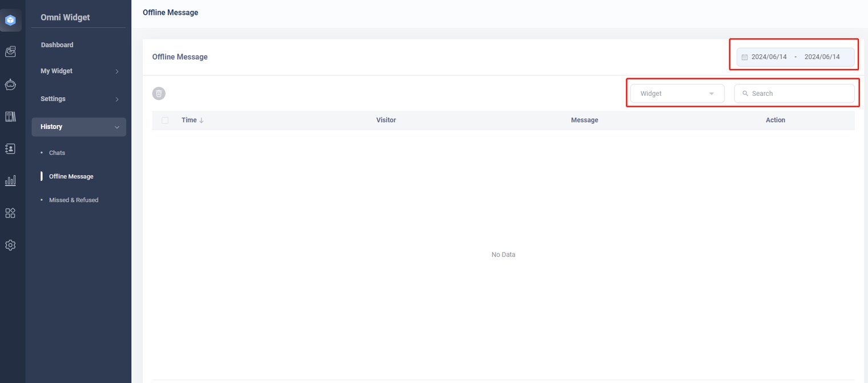Image resolution: width=868 pixels, height=383 pixels.
Task: Open the date range picker
Action: [x=795, y=57]
